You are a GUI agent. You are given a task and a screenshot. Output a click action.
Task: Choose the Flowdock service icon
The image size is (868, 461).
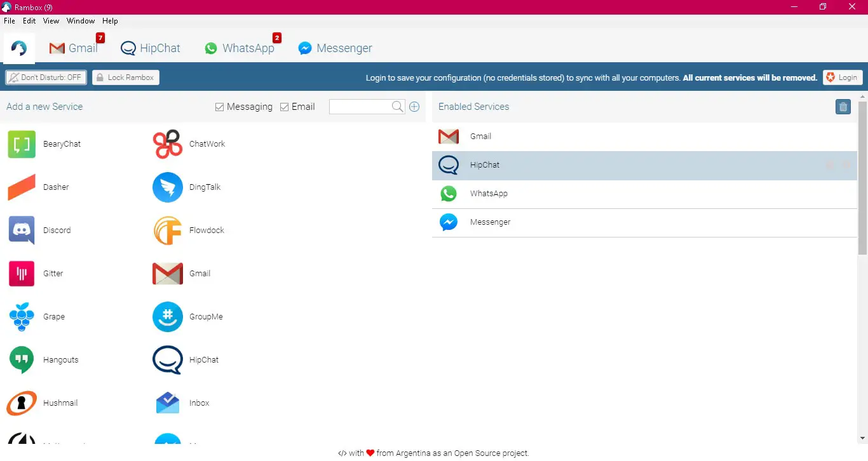click(x=168, y=230)
